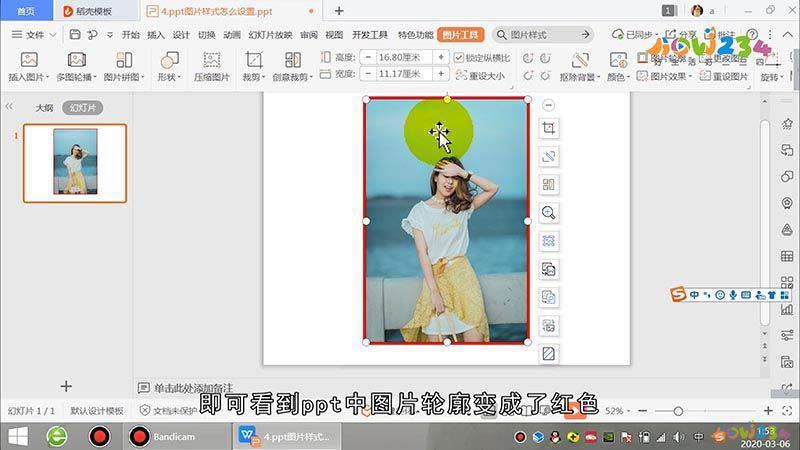Click Reset Picture (重设图片)
This screenshot has width=800, height=450.
tap(724, 76)
